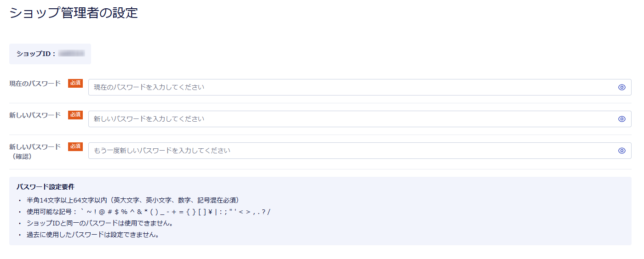Show the current password with its eye icon
The height and width of the screenshot is (259, 644).
(x=622, y=87)
